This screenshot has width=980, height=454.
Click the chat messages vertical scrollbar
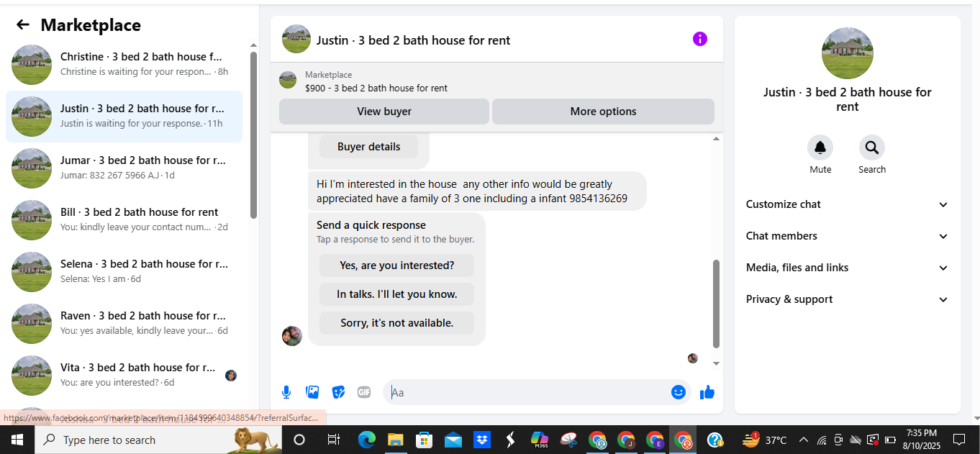pyautogui.click(x=716, y=303)
